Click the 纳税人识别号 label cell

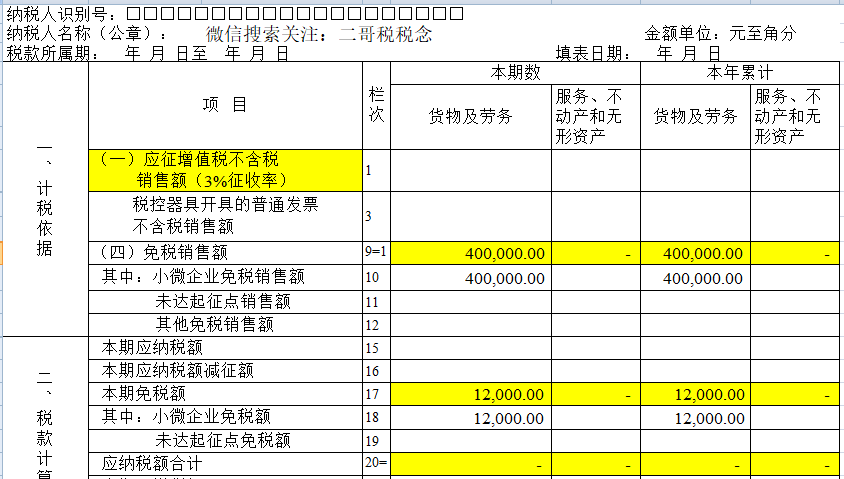pos(60,14)
